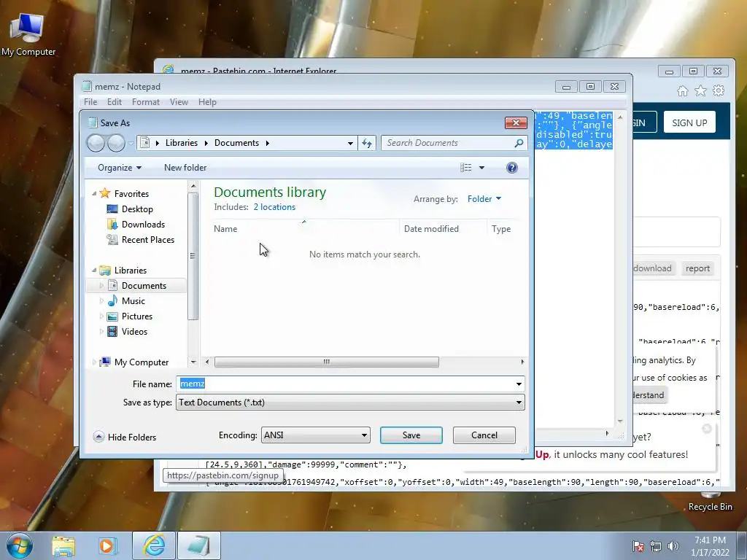The width and height of the screenshot is (747, 560).
Task: Open the Arrange by Folder dropdown
Action: pyautogui.click(x=484, y=199)
